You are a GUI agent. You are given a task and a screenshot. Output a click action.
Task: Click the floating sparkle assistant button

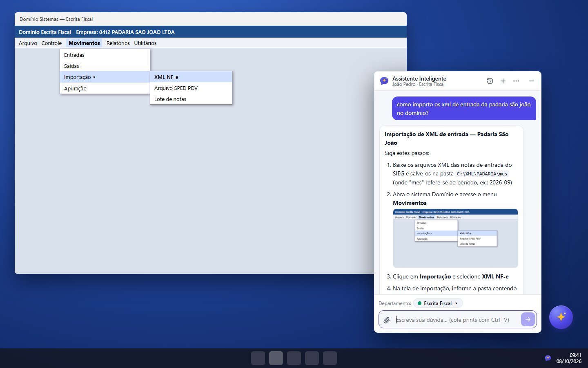coord(561,317)
